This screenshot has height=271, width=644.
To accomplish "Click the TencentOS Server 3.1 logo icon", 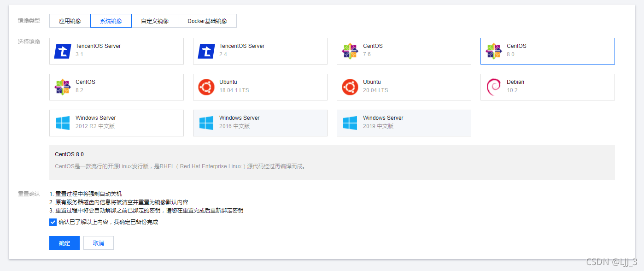I will (x=63, y=51).
